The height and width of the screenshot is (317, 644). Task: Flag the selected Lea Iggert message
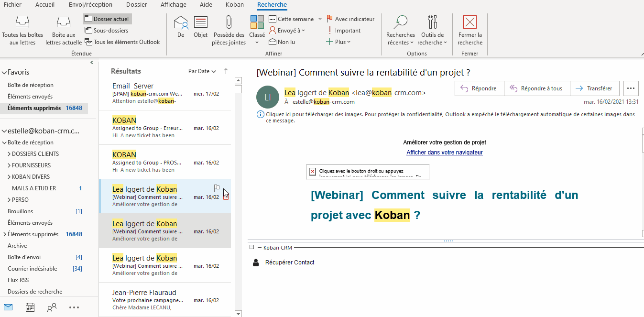[217, 188]
